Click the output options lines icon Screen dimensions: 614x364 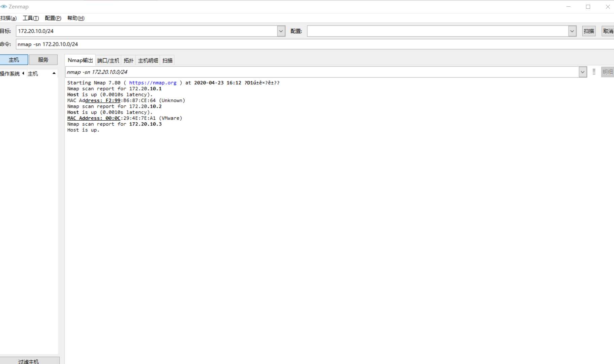pyautogui.click(x=594, y=72)
